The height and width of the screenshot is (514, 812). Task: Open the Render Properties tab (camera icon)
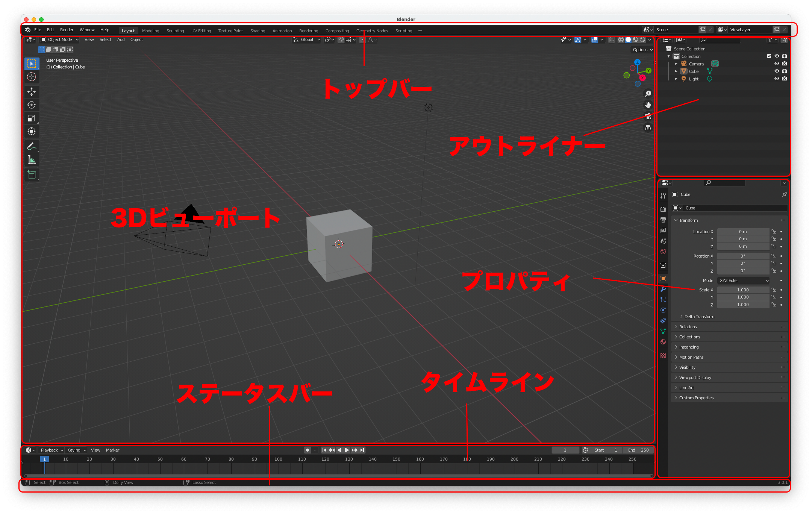664,209
